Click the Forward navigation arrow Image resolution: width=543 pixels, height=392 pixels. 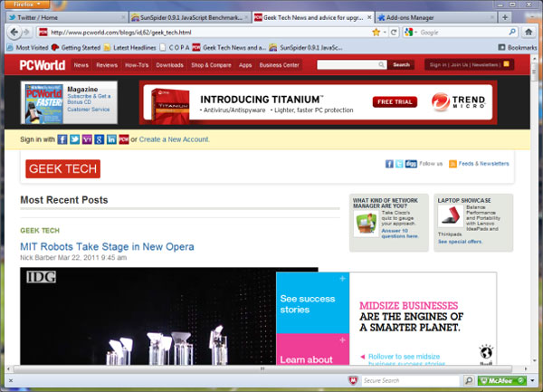coord(26,33)
